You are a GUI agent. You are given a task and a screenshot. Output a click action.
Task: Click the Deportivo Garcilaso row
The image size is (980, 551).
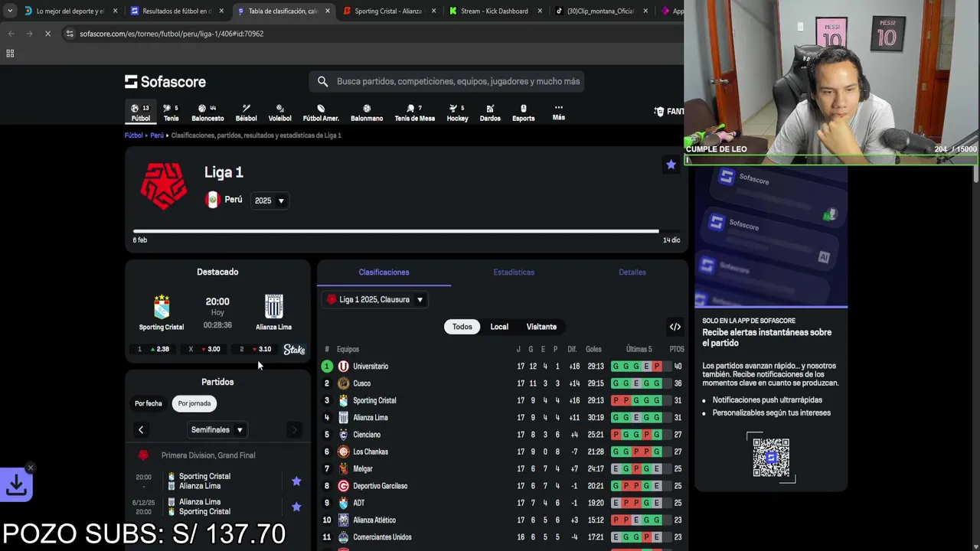[x=503, y=486]
